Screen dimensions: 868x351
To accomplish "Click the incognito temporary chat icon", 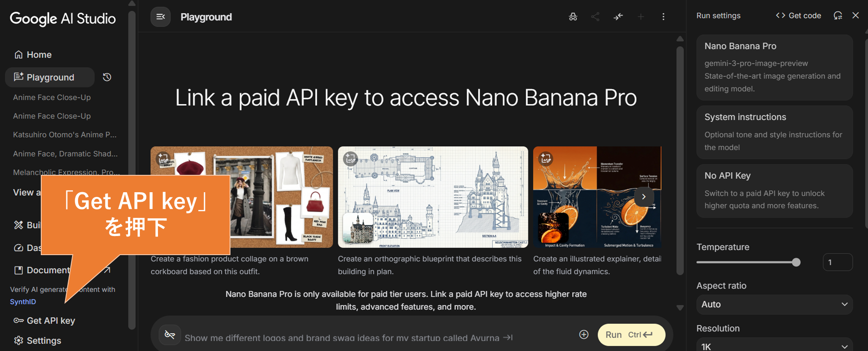I will click(x=573, y=17).
